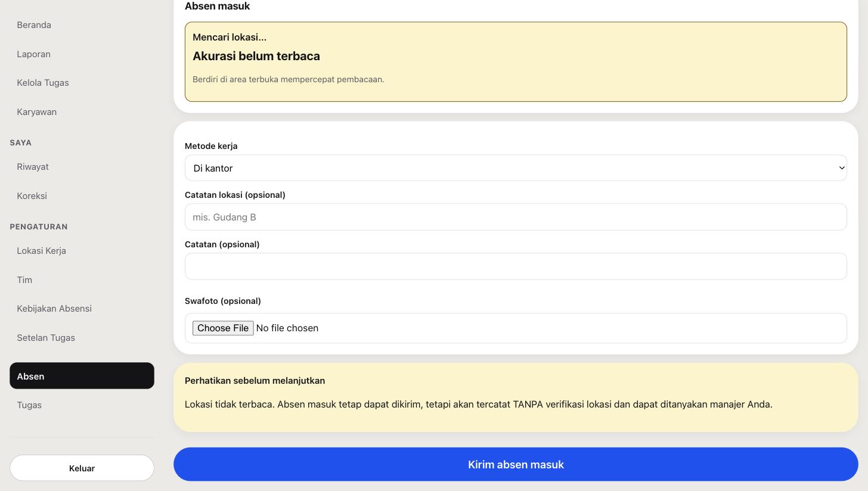Submit with Kirim absen masuk button
This screenshot has width=868, height=491.
click(x=516, y=464)
